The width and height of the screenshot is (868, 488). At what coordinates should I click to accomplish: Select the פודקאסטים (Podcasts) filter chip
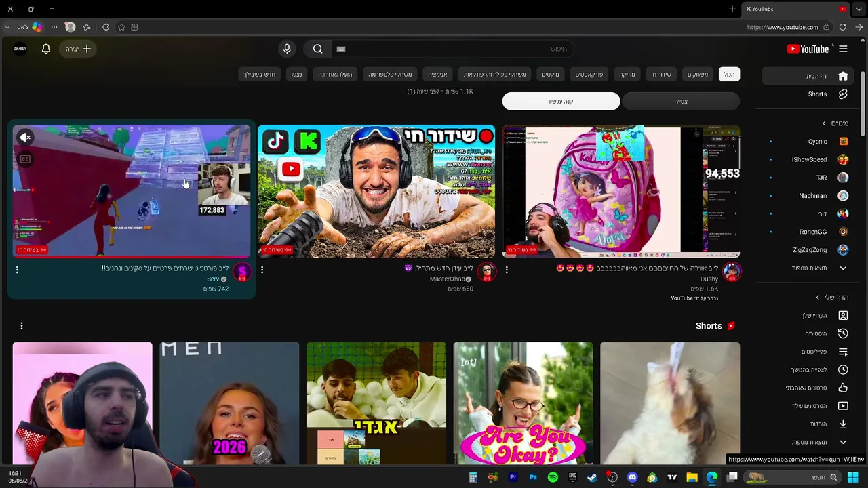click(x=589, y=74)
